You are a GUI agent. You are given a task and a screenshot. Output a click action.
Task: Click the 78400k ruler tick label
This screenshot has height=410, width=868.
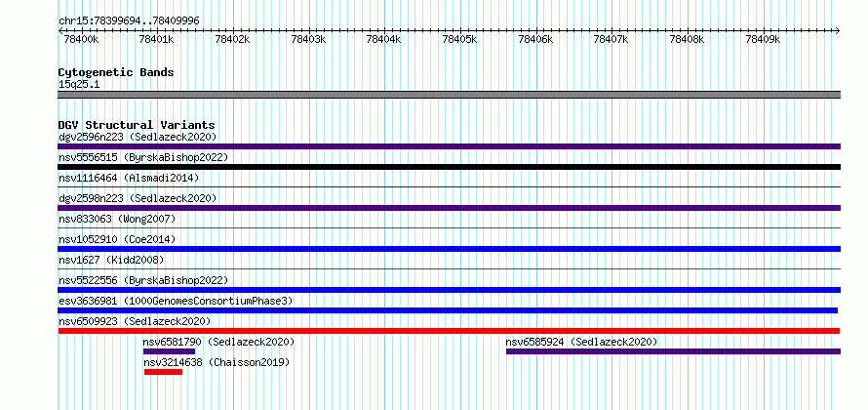(81, 39)
